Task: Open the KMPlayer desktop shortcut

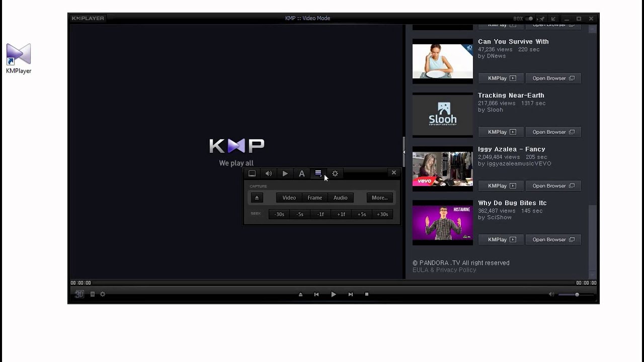Action: (19, 59)
